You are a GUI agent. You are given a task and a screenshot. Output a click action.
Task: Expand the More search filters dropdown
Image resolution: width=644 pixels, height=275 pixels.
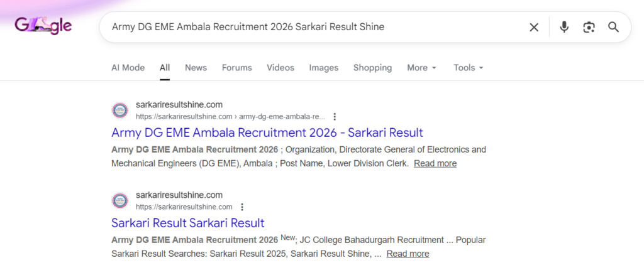click(x=421, y=68)
